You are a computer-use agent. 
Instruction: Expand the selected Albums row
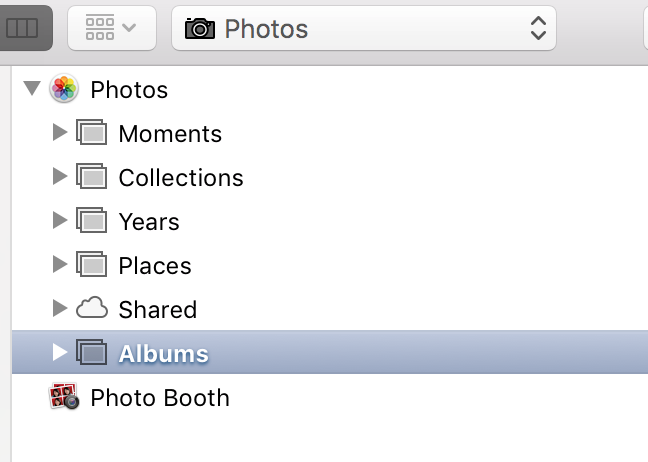(60, 352)
